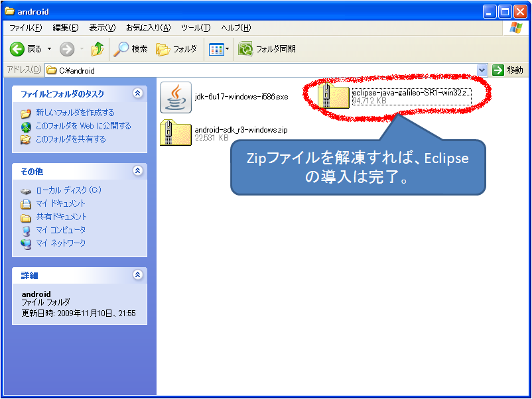
Task: Open the Back button history dropdown
Action: (50, 49)
